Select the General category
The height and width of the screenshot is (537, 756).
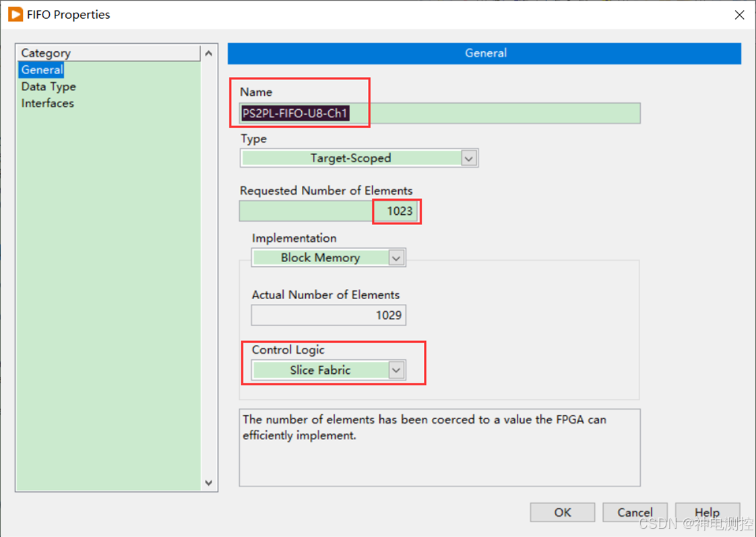42,70
